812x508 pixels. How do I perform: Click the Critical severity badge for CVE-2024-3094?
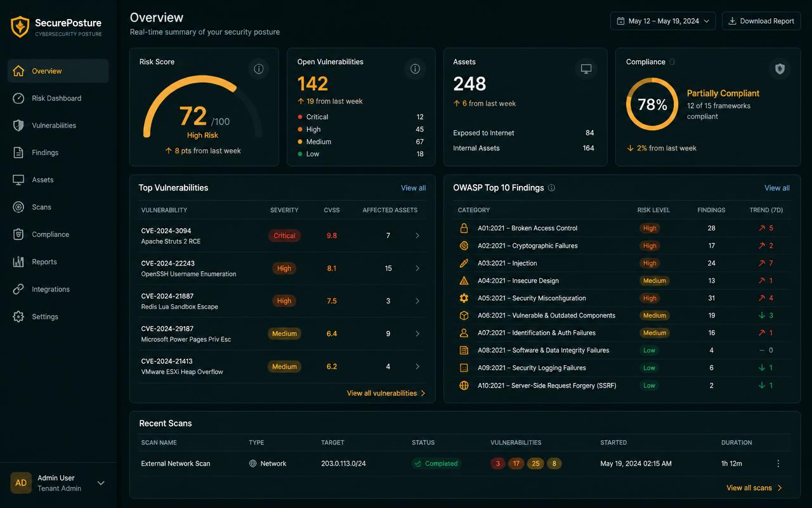(x=284, y=236)
